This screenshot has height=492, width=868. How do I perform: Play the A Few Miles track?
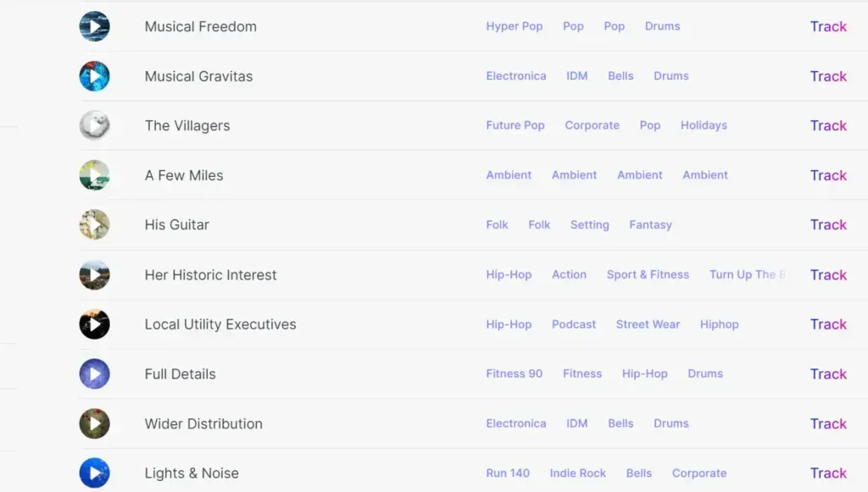coord(95,175)
